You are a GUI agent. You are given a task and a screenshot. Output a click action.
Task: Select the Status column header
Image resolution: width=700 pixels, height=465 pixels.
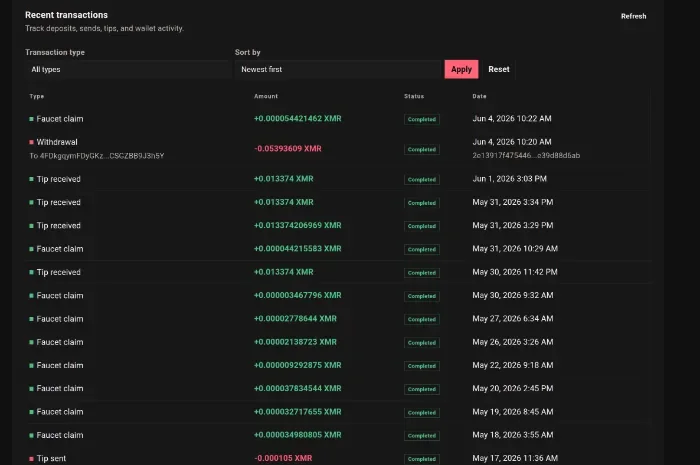click(414, 96)
